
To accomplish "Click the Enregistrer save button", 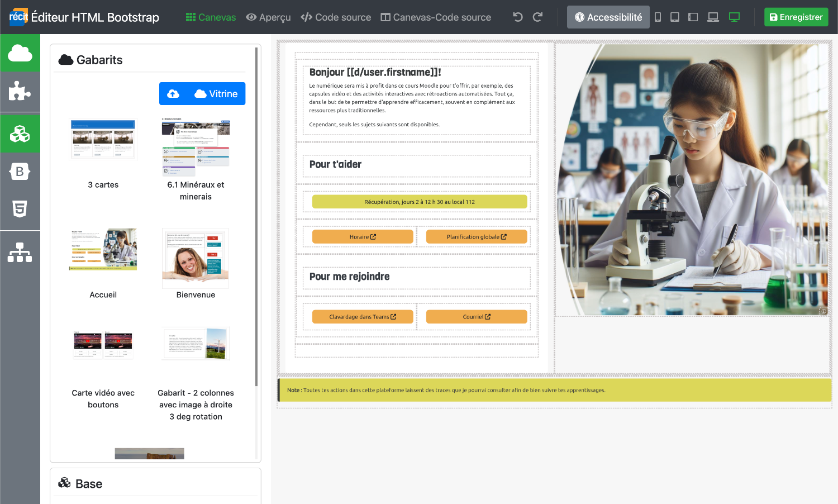I will pos(796,17).
